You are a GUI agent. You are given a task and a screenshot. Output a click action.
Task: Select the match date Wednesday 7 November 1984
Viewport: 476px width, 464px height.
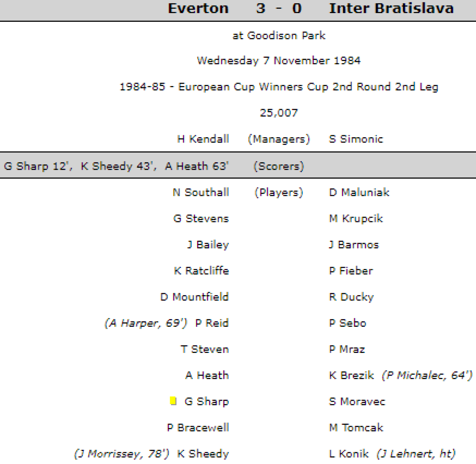tap(279, 61)
